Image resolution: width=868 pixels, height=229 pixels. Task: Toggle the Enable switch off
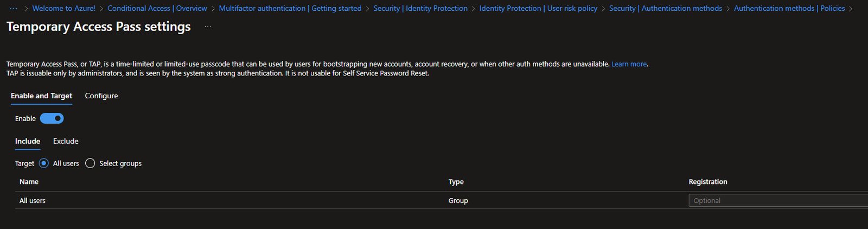(52, 118)
